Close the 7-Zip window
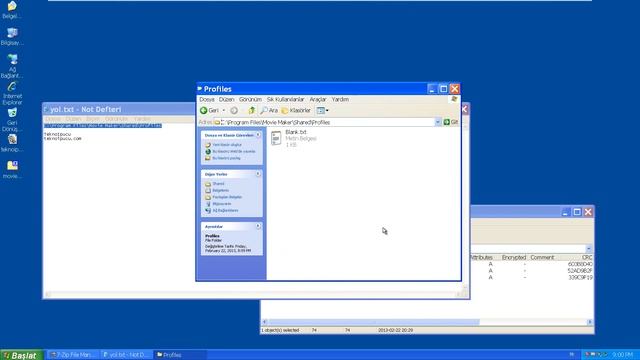Screen dimensions: 640x360 coord(588,212)
